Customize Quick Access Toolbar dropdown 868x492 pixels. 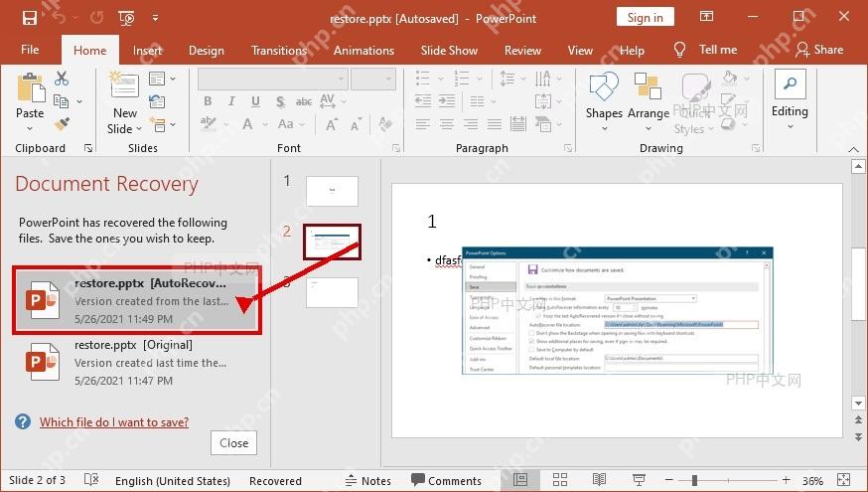(x=156, y=18)
